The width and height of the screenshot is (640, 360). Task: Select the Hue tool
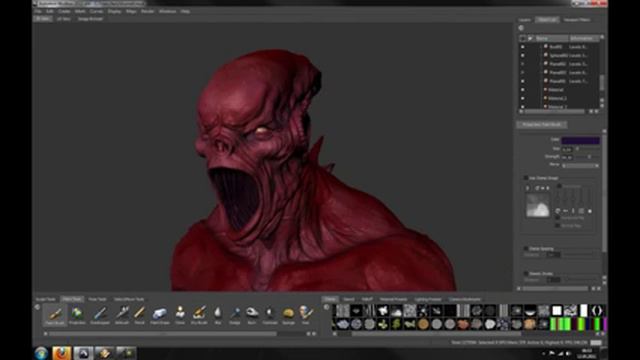click(x=305, y=315)
